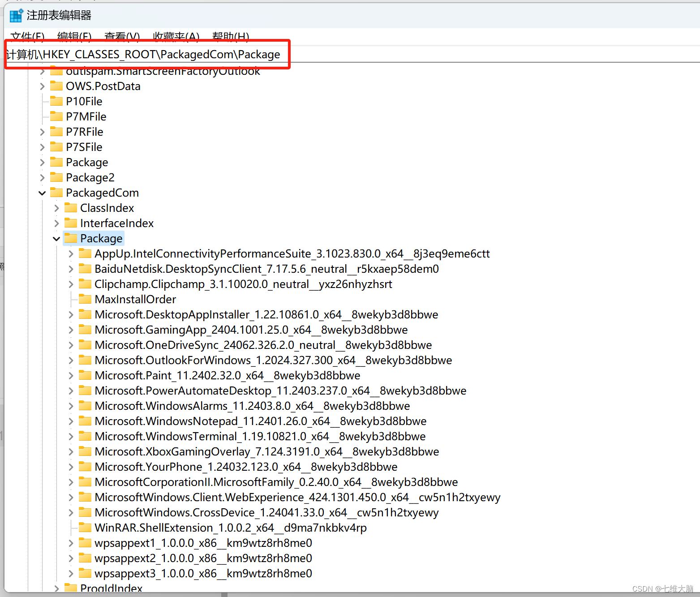Collapse the selected Package subkey under PackagedCom
This screenshot has width=700, height=597.
click(x=56, y=239)
